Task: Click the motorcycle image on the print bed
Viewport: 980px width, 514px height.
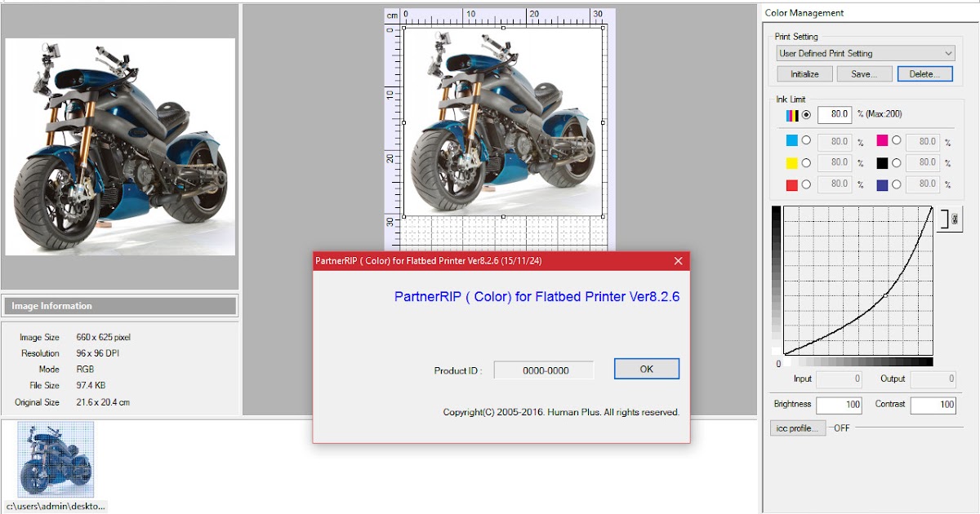Action: click(x=503, y=122)
